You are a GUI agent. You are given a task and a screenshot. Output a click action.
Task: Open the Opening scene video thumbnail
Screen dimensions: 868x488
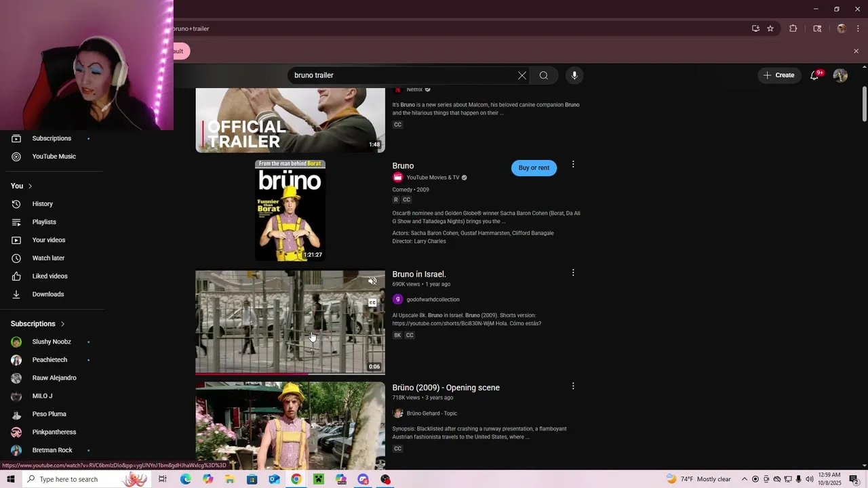[290, 426]
